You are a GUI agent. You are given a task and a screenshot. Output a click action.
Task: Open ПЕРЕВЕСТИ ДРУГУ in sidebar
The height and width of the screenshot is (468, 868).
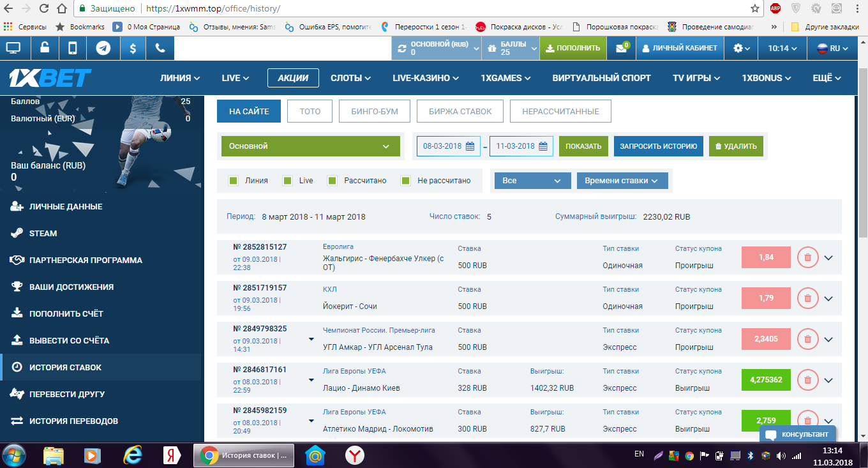pyautogui.click(x=67, y=394)
